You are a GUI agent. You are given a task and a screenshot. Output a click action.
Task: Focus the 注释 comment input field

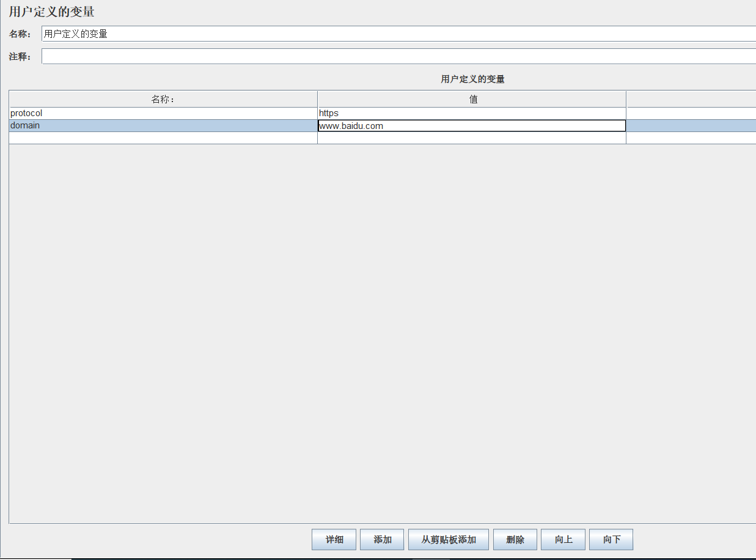pos(398,57)
